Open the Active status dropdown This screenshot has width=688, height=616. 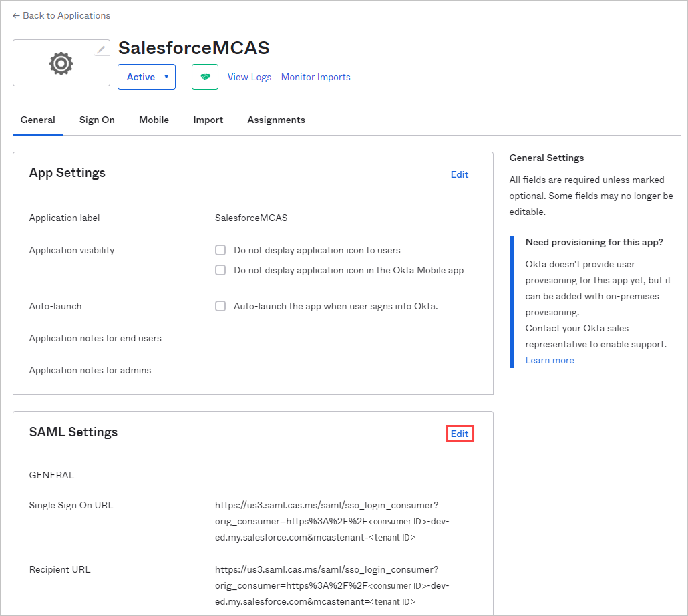(x=146, y=76)
